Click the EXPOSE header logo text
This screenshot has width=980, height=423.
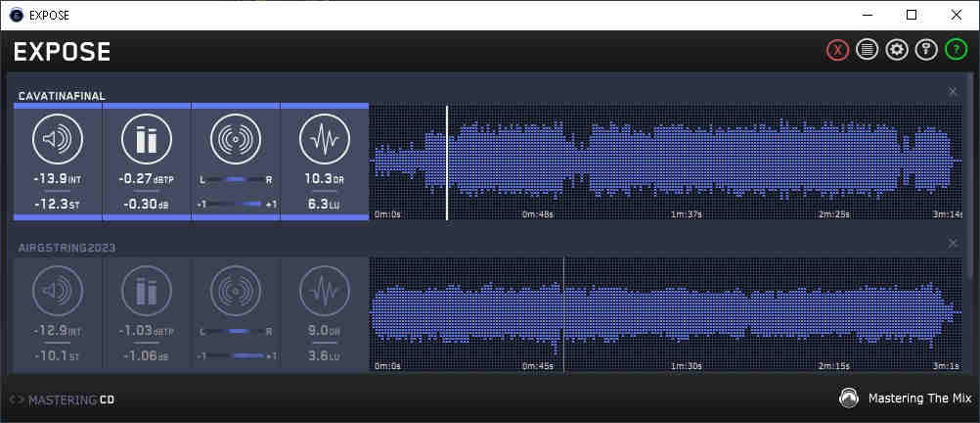[62, 51]
